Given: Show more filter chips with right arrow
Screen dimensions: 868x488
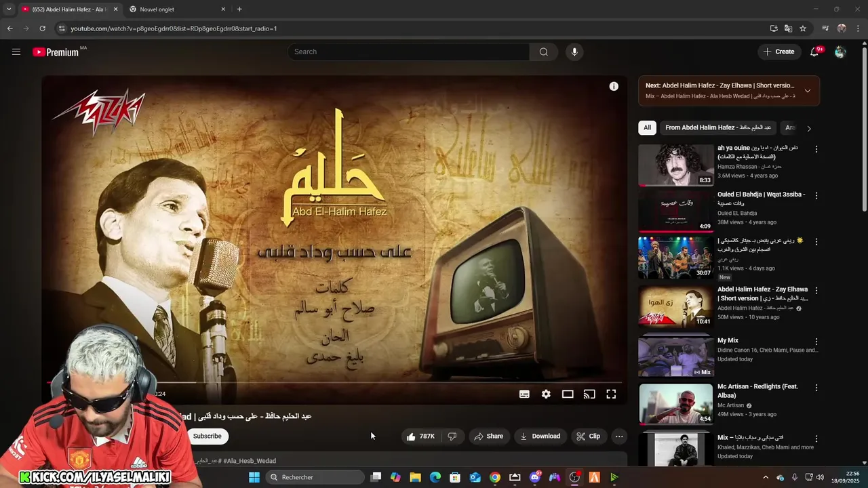Looking at the screenshot, I should [x=808, y=128].
